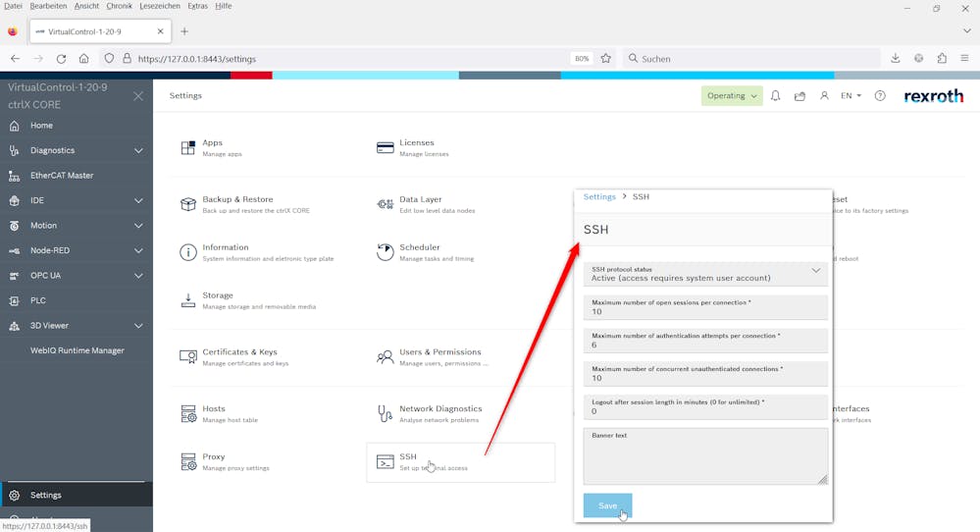
Task: Open the Hilfe menu
Action: (x=223, y=6)
